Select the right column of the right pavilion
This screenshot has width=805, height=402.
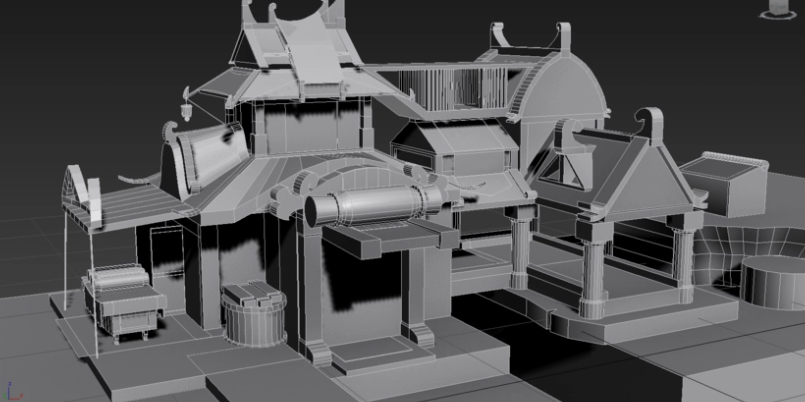pos(684,256)
